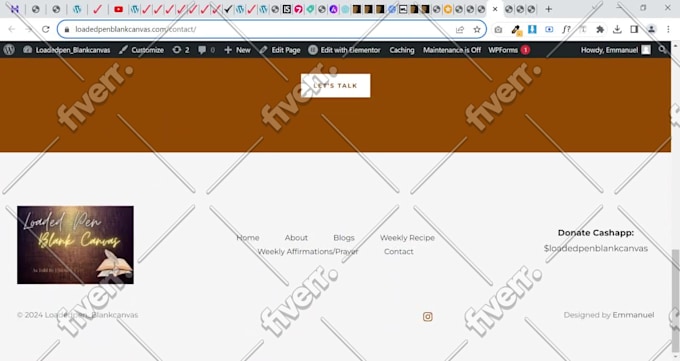Open the New content menu
Viewport: 680px width, 361px height.
pyautogui.click(x=237, y=50)
